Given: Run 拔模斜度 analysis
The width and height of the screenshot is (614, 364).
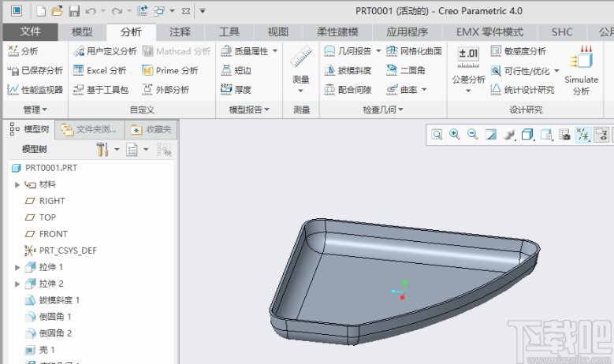Looking at the screenshot, I should click(348, 70).
